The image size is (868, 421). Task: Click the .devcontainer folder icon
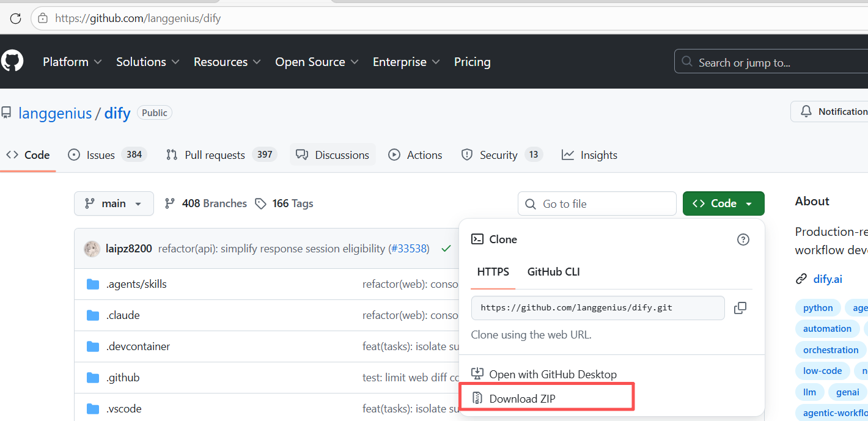point(93,346)
